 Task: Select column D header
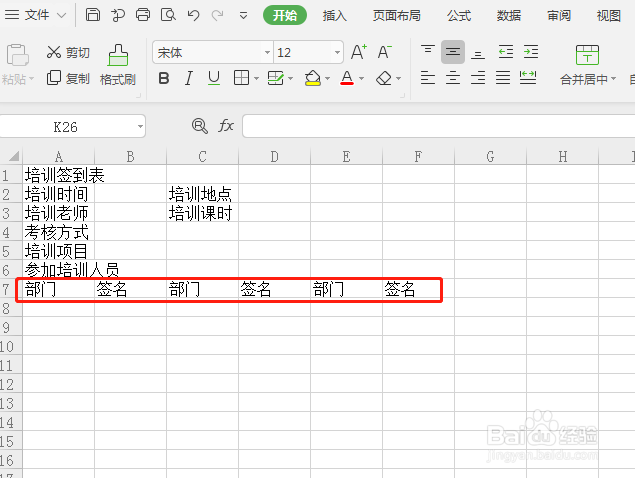click(275, 156)
